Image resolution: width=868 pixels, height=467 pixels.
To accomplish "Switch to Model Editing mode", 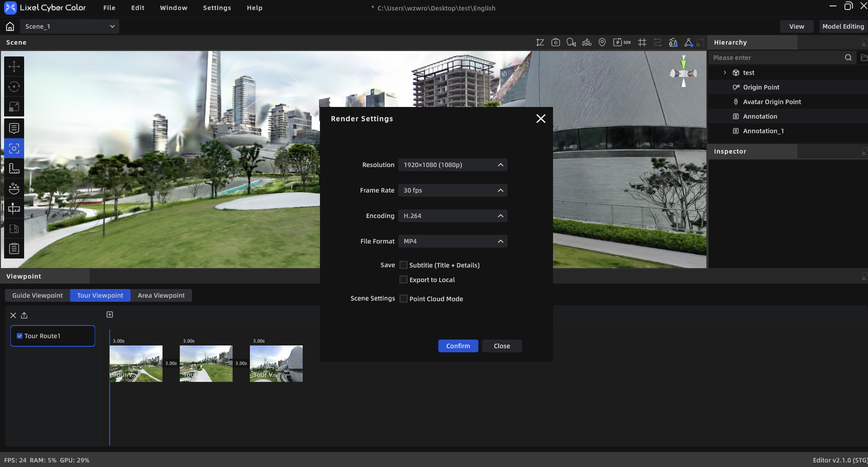I will pyautogui.click(x=843, y=26).
